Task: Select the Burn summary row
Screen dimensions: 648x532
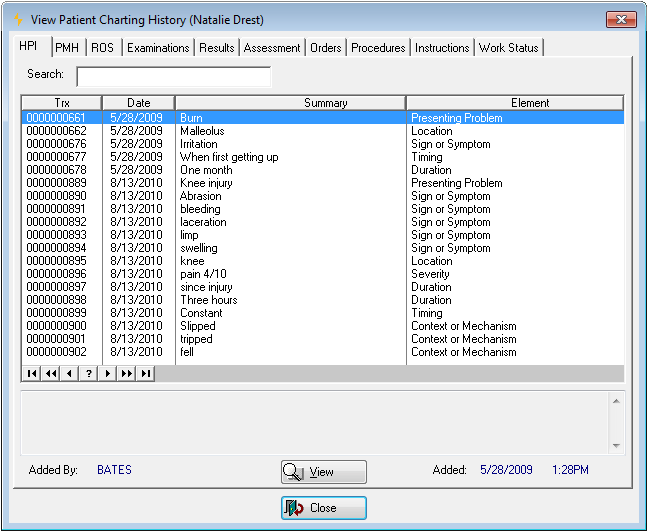Action: click(x=322, y=118)
